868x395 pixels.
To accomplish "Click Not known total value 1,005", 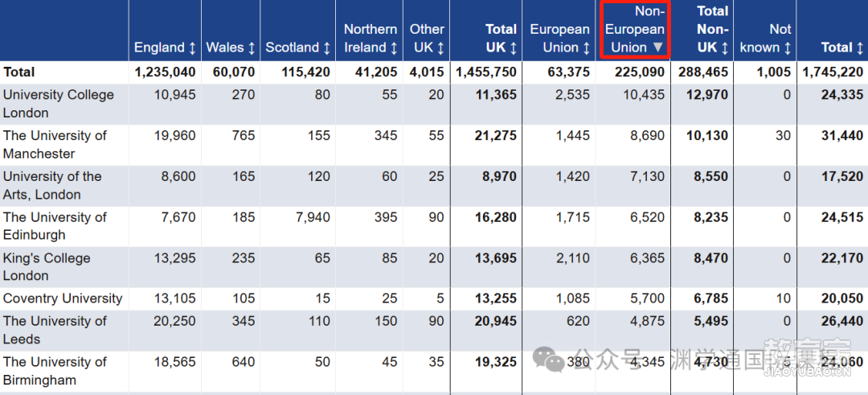I will tap(775, 72).
